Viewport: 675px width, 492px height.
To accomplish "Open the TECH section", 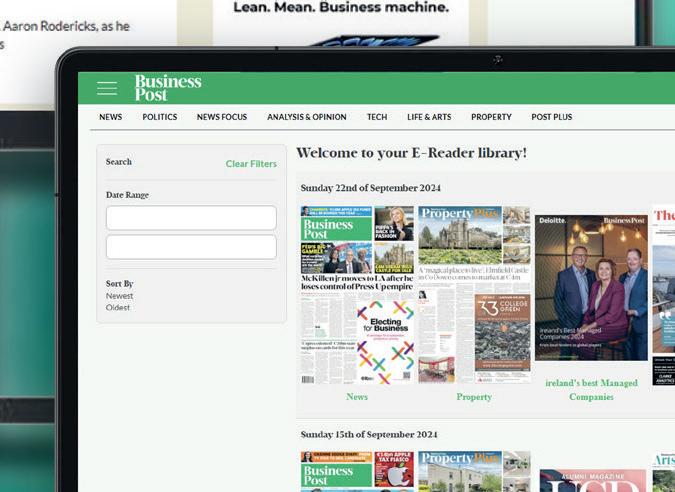I will (x=377, y=117).
